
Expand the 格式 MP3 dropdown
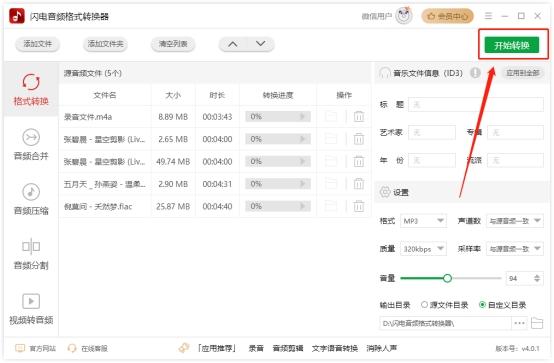pos(423,221)
